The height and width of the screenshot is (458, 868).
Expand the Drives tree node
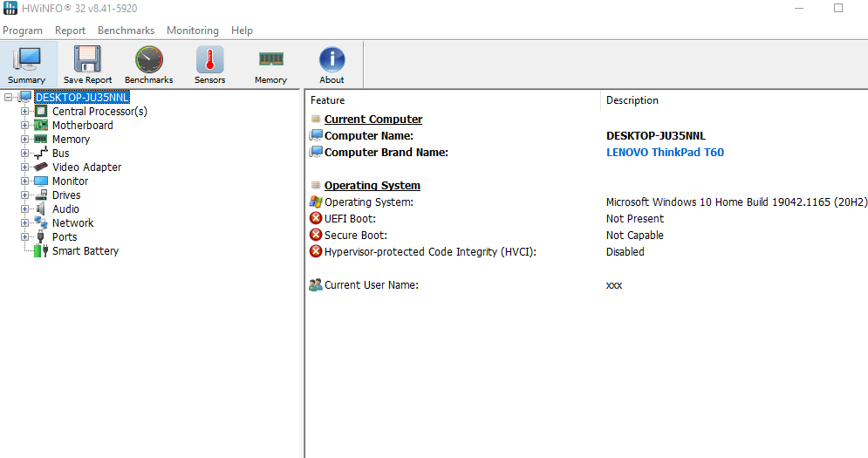pos(24,195)
